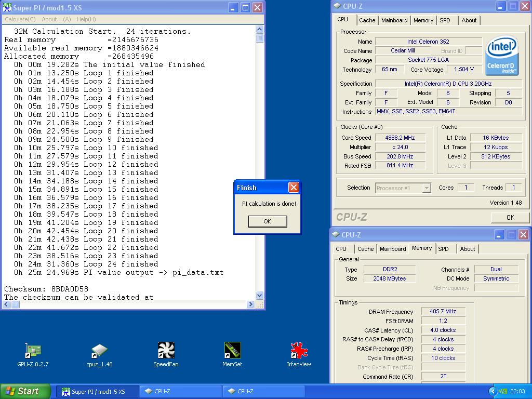Click the Core Voltage value 1.504 V

point(463,69)
